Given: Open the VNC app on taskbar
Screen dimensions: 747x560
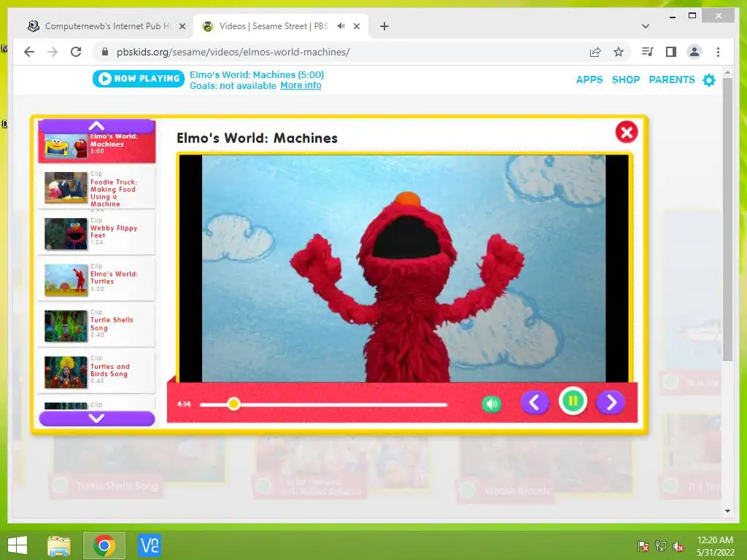Looking at the screenshot, I should pyautogui.click(x=149, y=545).
